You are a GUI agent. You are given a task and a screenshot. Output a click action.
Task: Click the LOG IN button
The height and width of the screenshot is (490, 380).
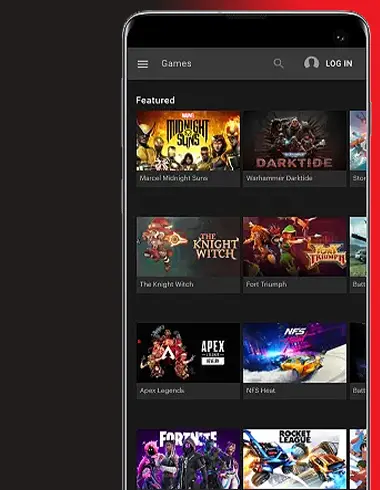[x=339, y=64]
